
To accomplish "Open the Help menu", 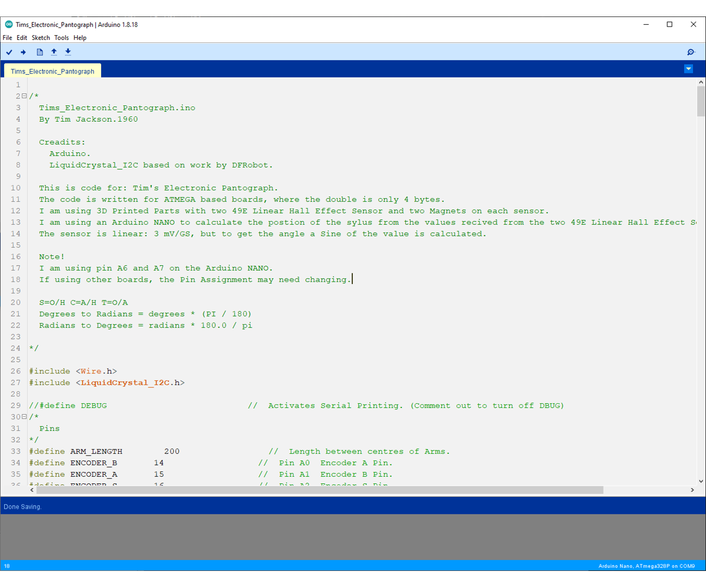I will pyautogui.click(x=80, y=38).
